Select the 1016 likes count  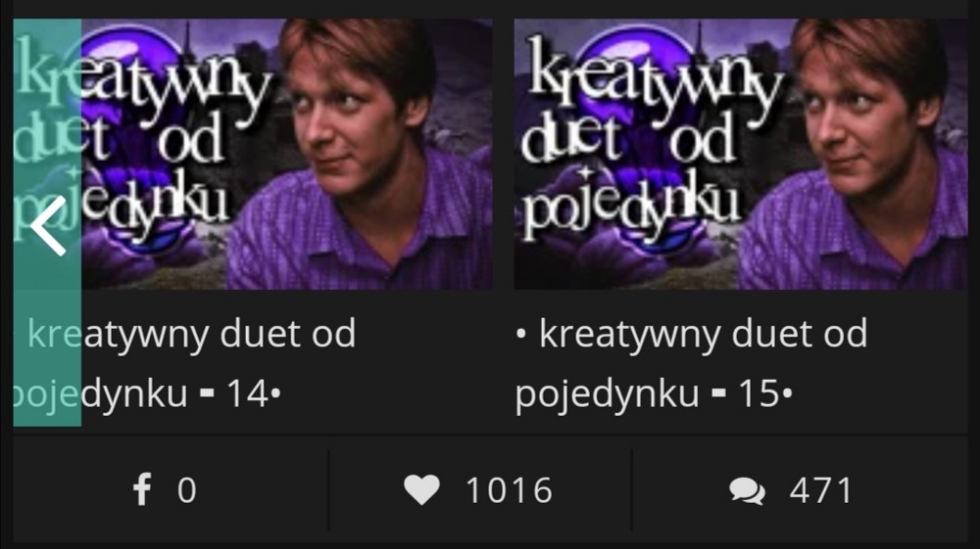tap(509, 490)
